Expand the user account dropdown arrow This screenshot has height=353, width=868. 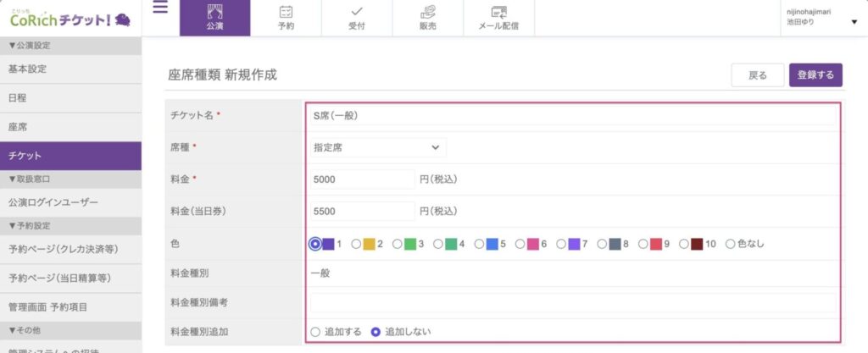click(x=854, y=22)
